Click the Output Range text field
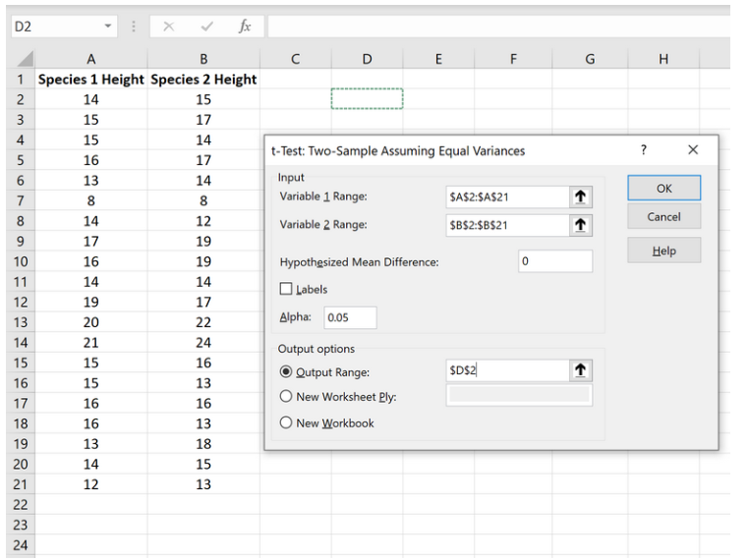This screenshot has height=560, width=749. click(507, 370)
